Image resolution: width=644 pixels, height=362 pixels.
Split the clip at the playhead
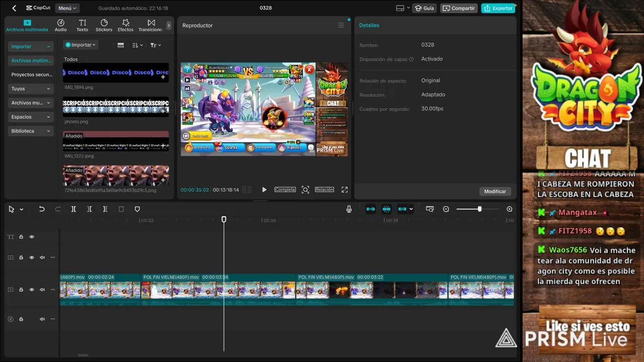point(73,209)
